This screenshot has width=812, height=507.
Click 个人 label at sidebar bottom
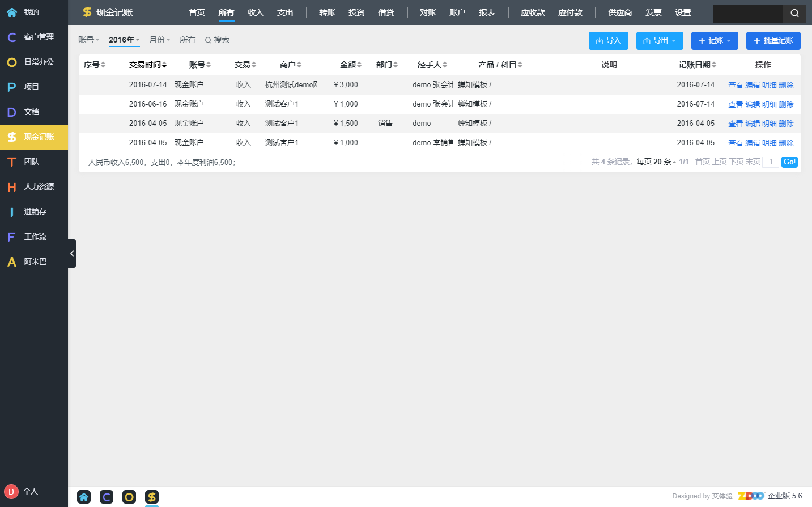pos(31,491)
